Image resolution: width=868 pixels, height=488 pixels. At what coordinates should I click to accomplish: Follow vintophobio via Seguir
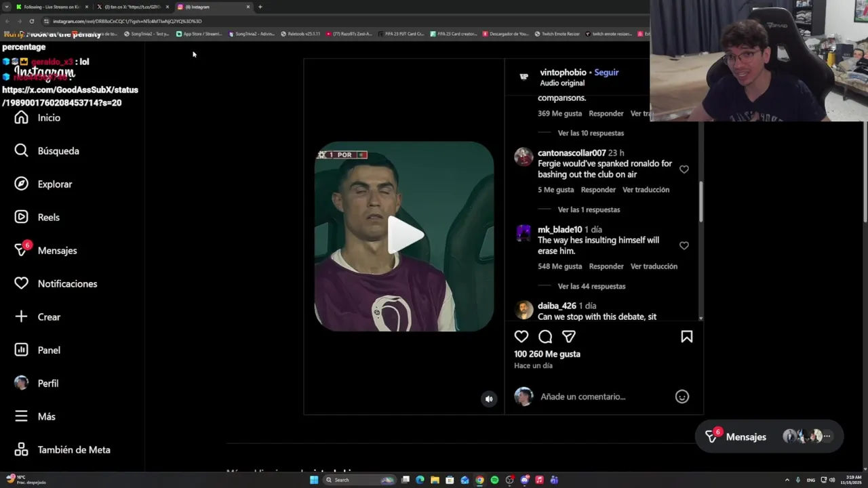coord(606,73)
